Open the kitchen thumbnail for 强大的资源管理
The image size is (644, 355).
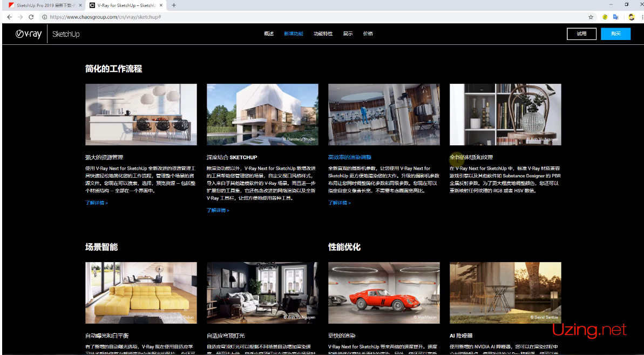coord(141,115)
